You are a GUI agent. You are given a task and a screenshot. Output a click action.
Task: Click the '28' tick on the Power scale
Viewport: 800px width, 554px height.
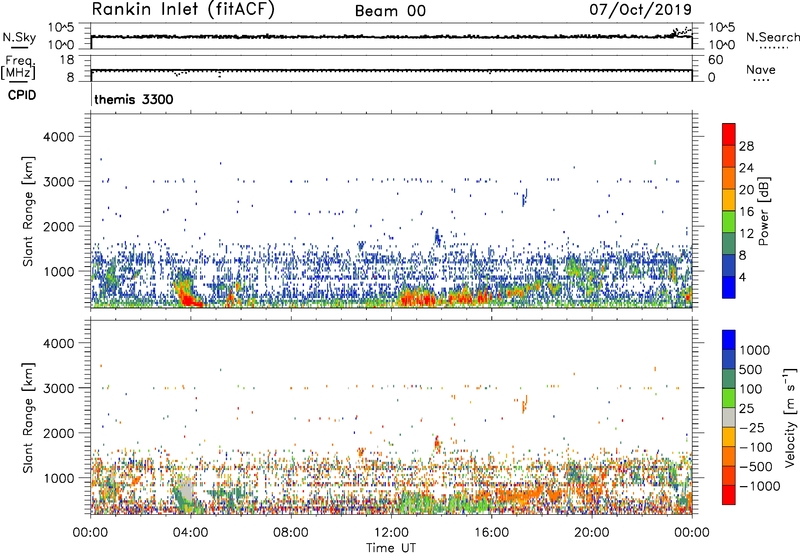pyautogui.click(x=746, y=146)
